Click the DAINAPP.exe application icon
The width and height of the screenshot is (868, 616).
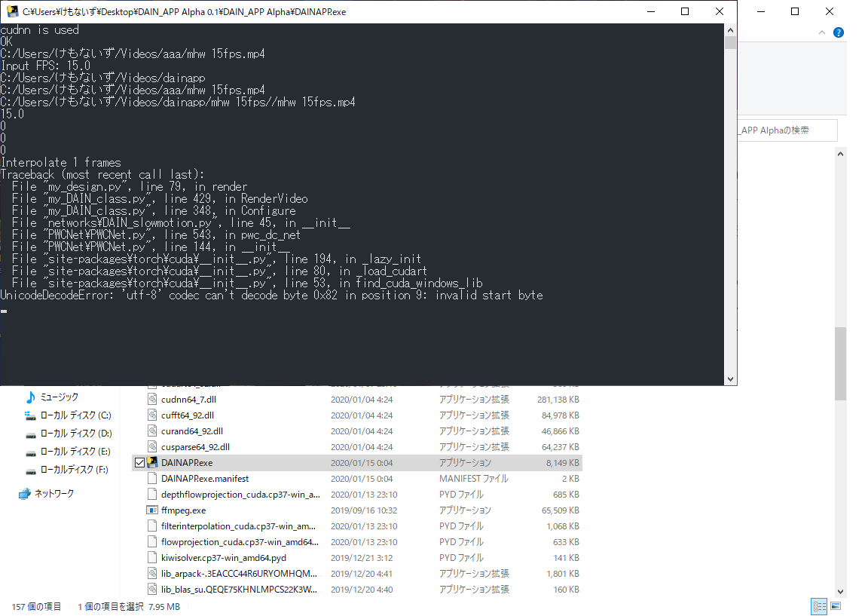click(152, 462)
